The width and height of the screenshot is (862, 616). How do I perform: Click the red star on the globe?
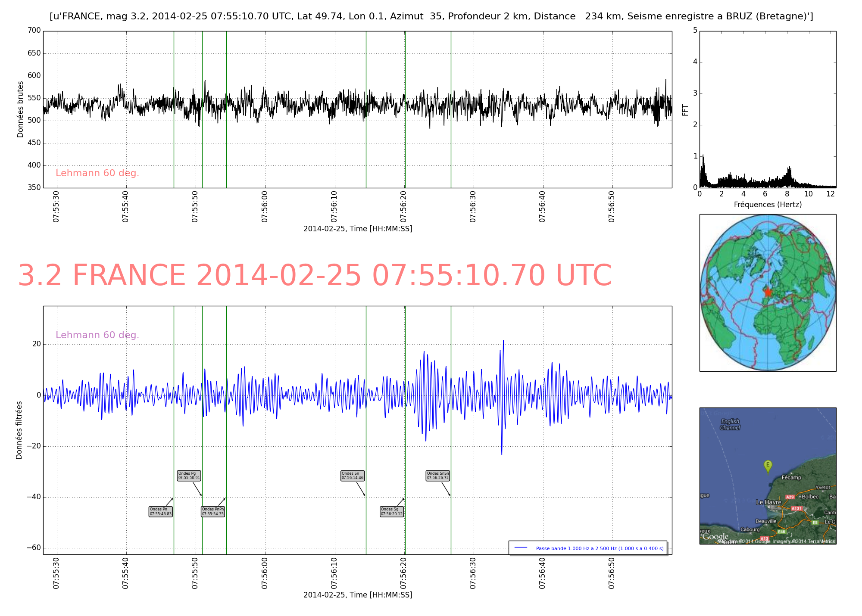tap(768, 292)
